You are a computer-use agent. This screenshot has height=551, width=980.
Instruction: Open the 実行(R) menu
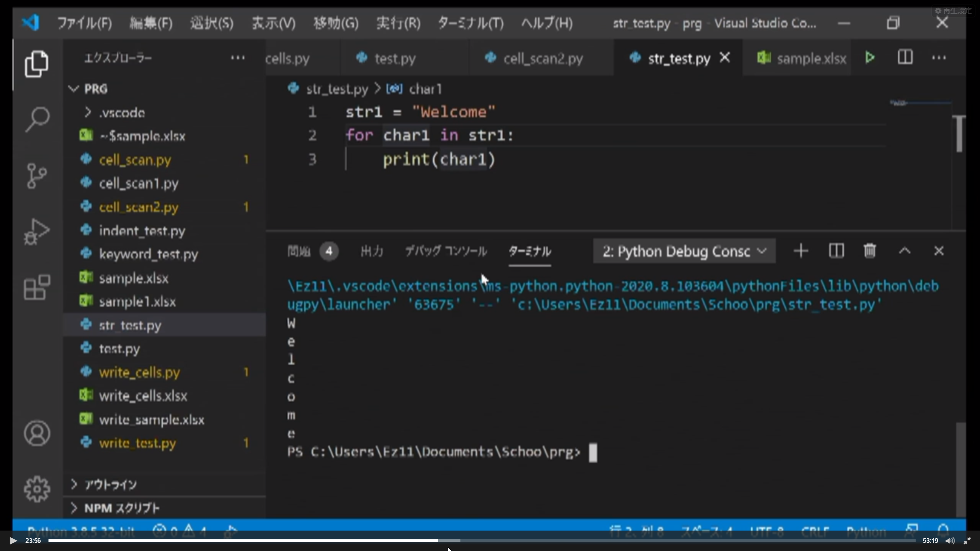coord(398,23)
